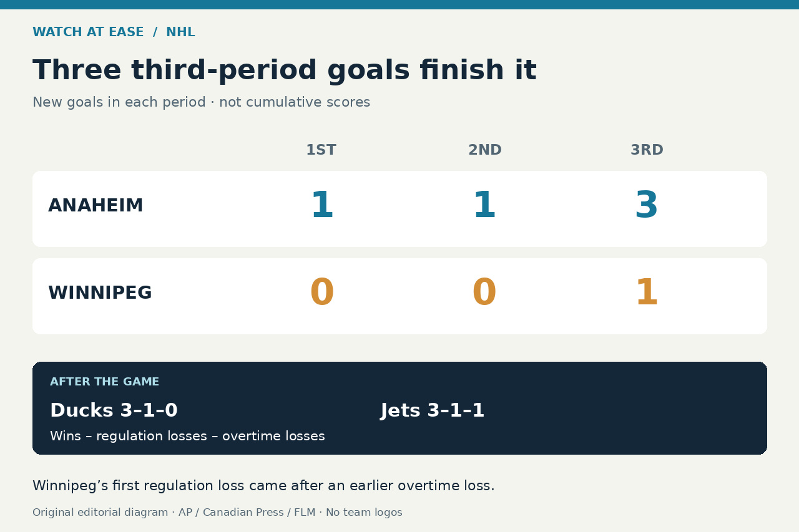
Task: Click Anaheim's first period score of 1
Action: (x=322, y=205)
